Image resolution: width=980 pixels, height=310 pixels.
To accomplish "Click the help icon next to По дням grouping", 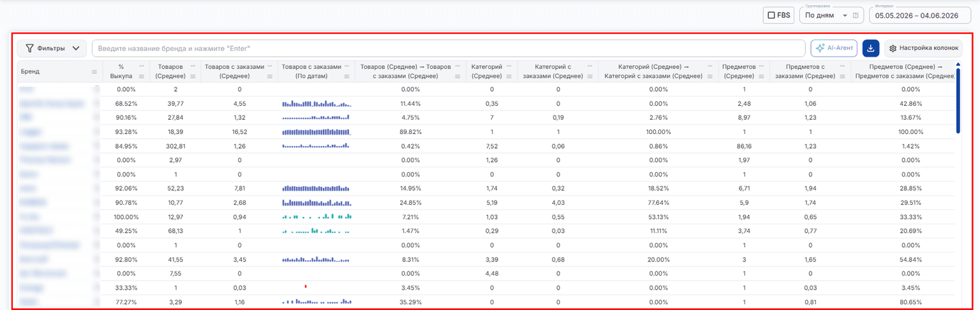I will [x=856, y=15].
